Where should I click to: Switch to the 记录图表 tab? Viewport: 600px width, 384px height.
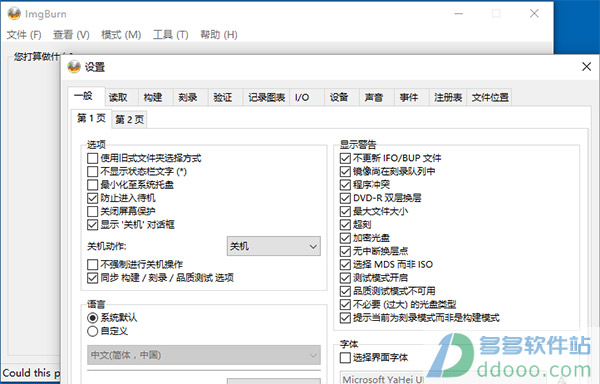(266, 98)
